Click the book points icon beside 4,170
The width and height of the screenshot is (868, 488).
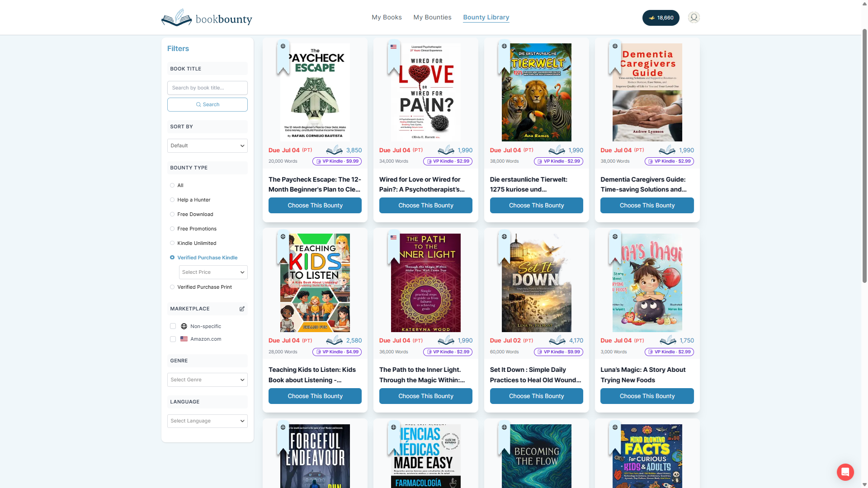pos(557,340)
